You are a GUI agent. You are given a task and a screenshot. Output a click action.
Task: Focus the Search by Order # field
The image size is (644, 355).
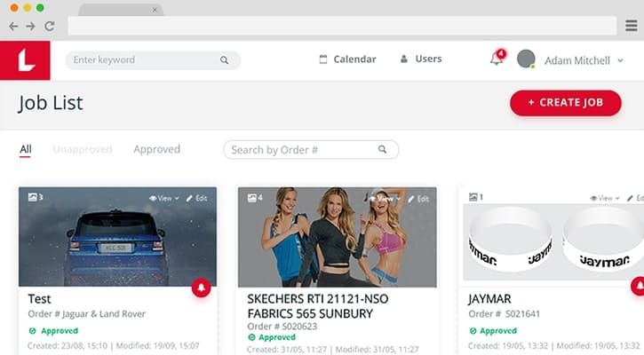pos(311,149)
